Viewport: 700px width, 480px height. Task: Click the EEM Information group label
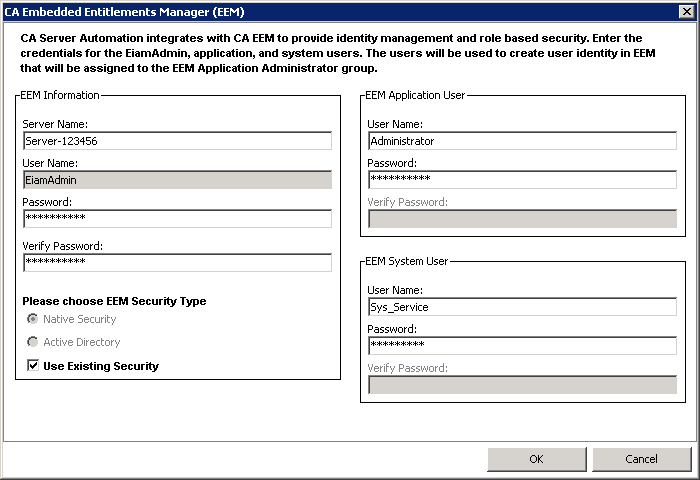tap(60, 96)
